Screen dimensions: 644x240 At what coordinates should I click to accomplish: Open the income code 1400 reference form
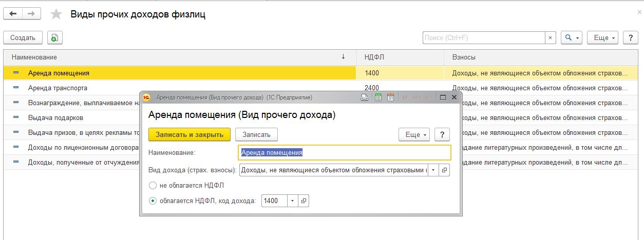(x=304, y=201)
